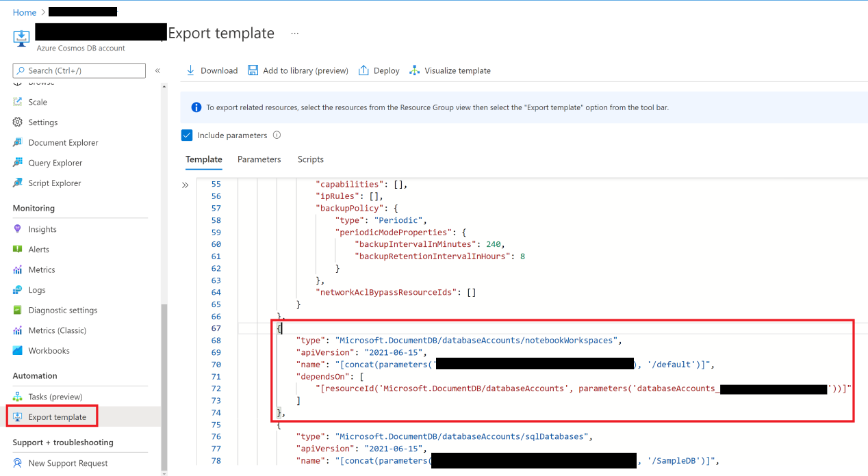
Task: Click the Insights lightbulb icon
Action: tap(18, 229)
